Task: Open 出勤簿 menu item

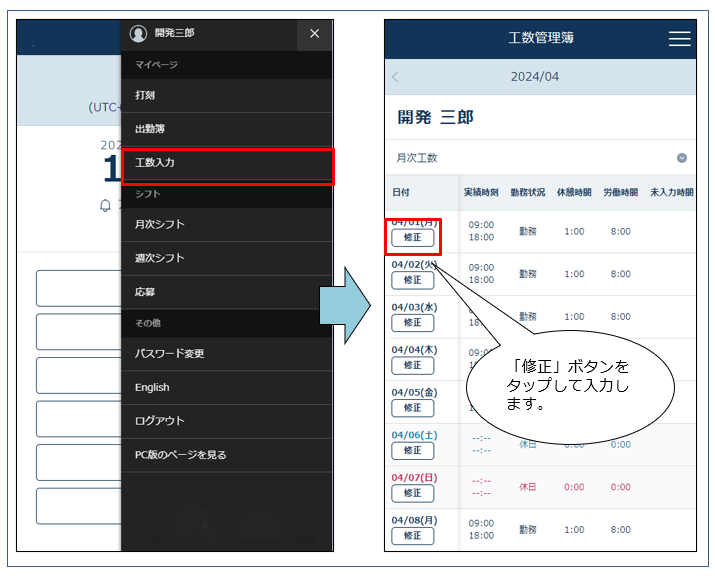Action: tap(227, 129)
